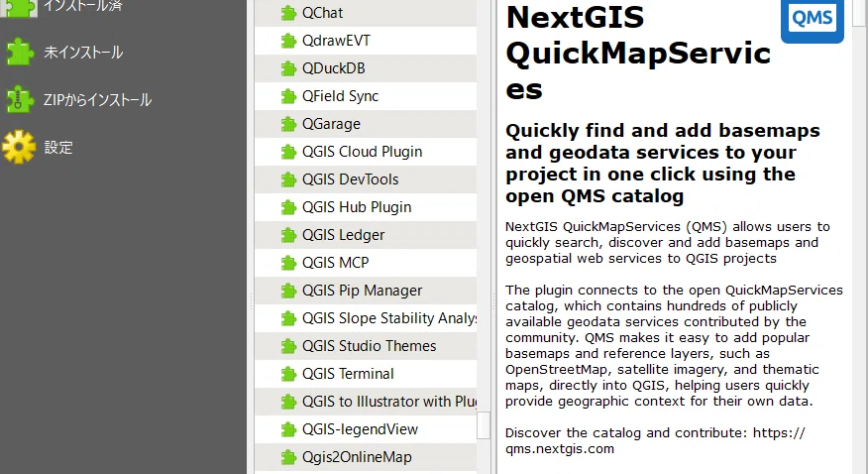Image resolution: width=868 pixels, height=474 pixels.
Task: Click the green puzzle icon beside 未インストール
Action: pyautogui.click(x=20, y=53)
